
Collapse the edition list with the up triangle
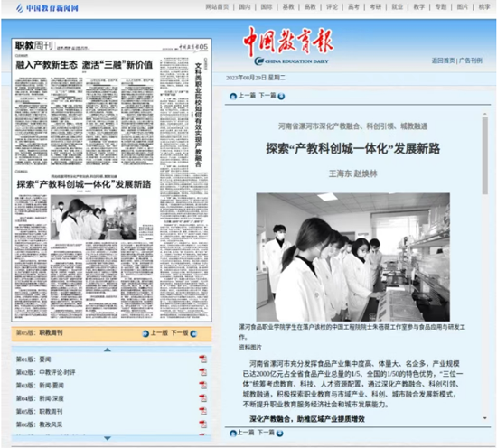coord(108,350)
